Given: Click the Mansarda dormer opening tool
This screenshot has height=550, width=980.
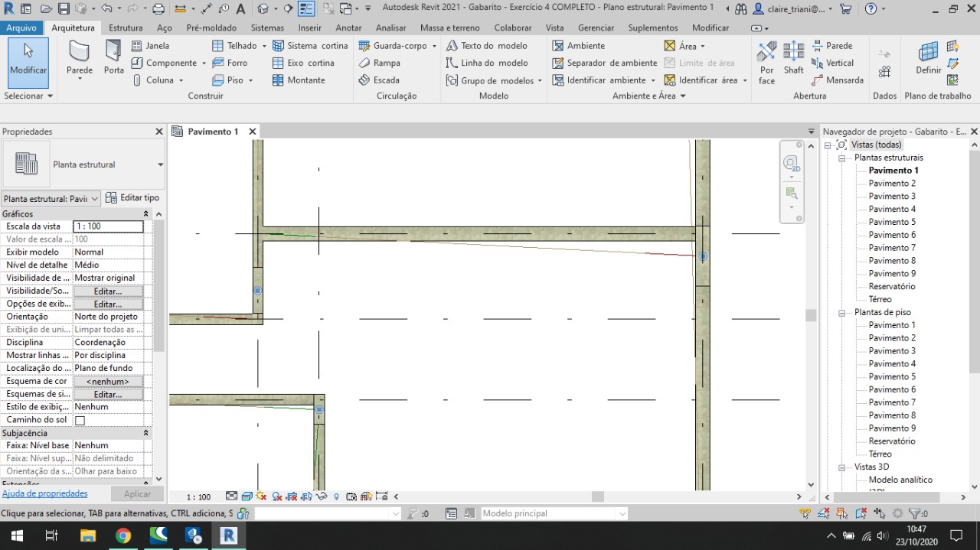Looking at the screenshot, I should click(838, 80).
